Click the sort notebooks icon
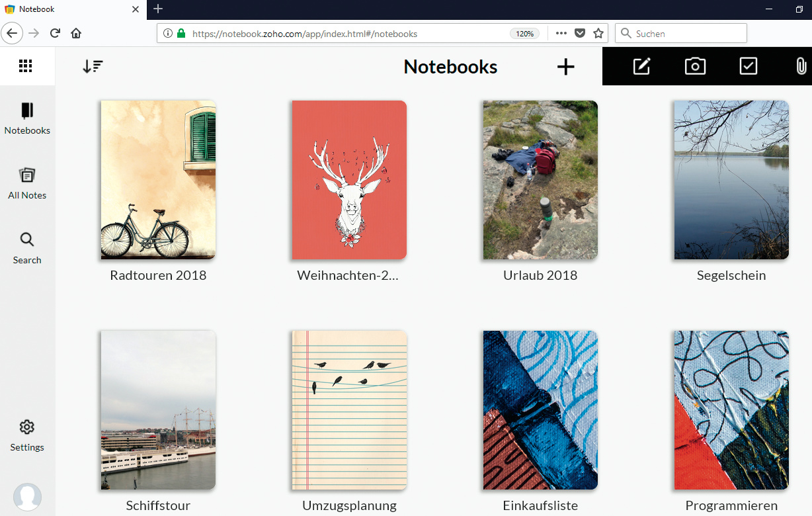The image size is (812, 516). (x=93, y=66)
